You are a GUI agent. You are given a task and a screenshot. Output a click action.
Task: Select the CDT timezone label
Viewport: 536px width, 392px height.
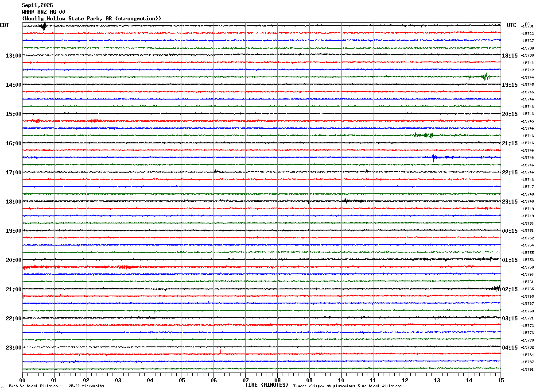[4, 25]
